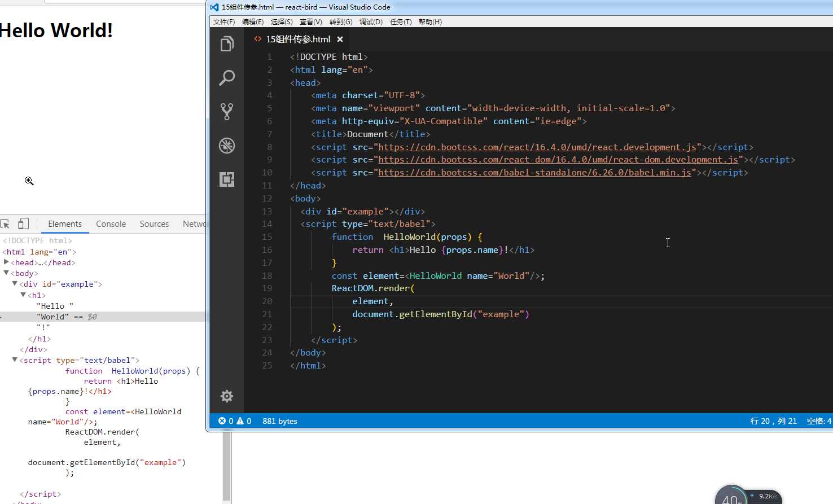This screenshot has width=833, height=504.
Task: Select the inspect element tool in DevTools
Action: pos(5,224)
